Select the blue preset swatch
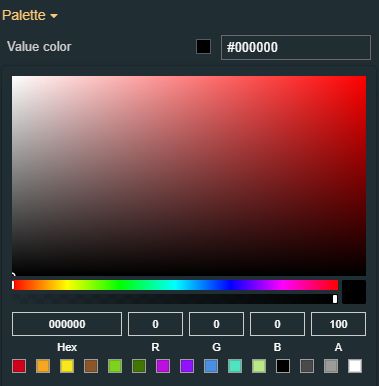This screenshot has width=379, height=386. tap(211, 366)
